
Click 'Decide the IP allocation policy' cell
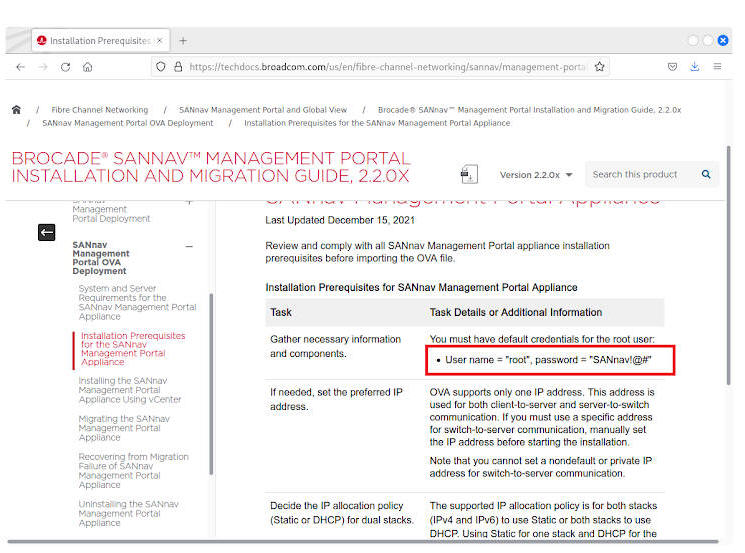click(x=342, y=513)
